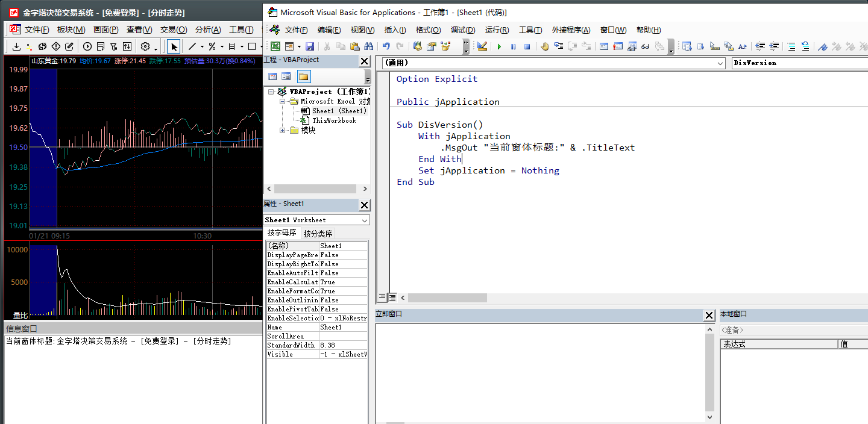
Task: Click the List Properties/Methods icon
Action: (x=687, y=46)
